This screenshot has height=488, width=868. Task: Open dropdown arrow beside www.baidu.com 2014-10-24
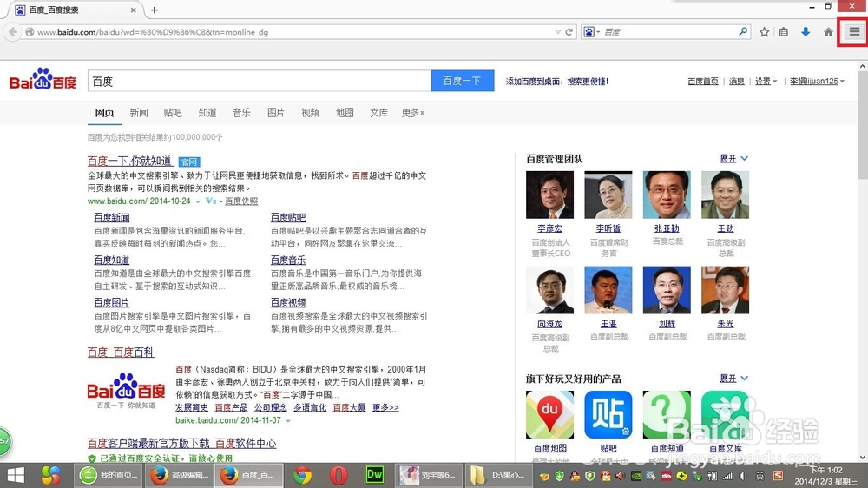coord(198,201)
